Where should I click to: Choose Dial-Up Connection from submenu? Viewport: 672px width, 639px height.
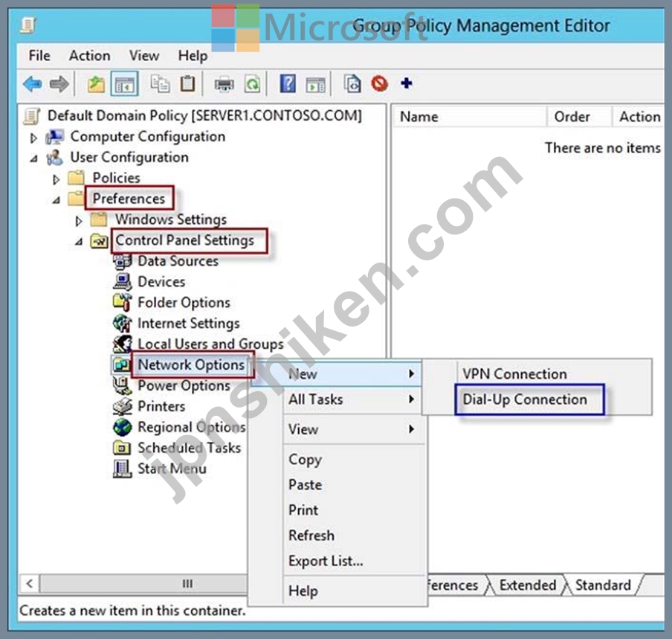coord(525,399)
